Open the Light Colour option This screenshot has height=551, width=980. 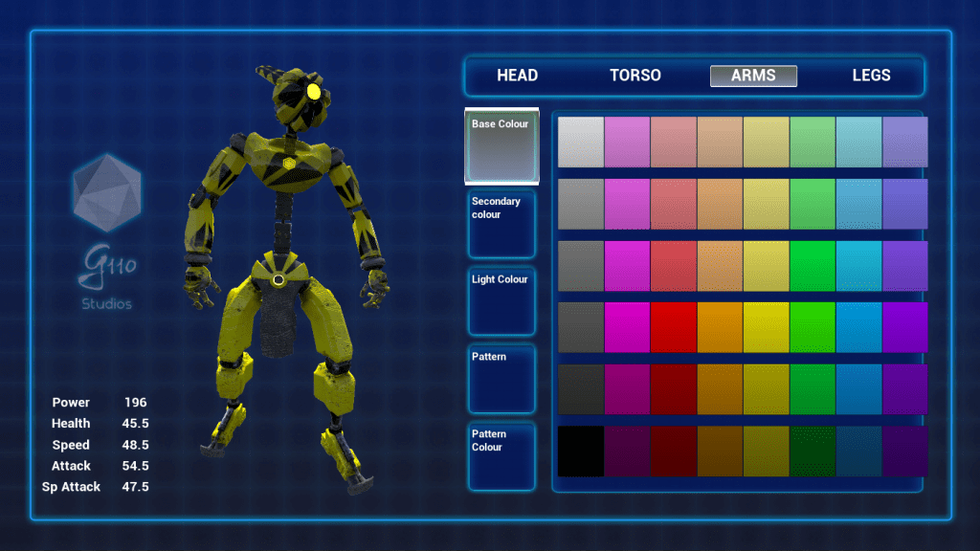click(x=501, y=301)
